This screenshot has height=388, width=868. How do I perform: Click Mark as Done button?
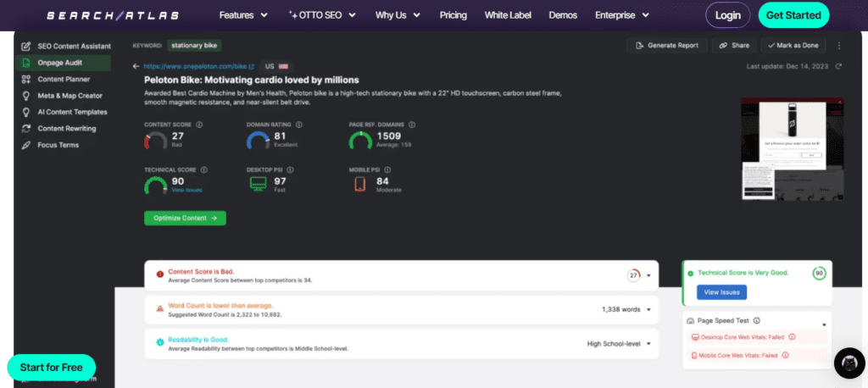[793, 46]
